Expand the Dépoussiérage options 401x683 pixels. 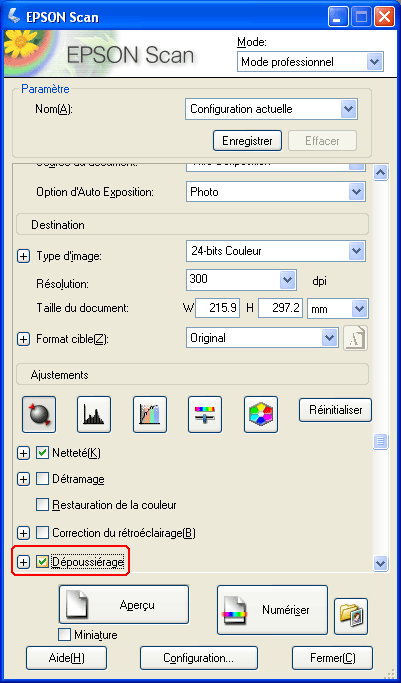23,562
